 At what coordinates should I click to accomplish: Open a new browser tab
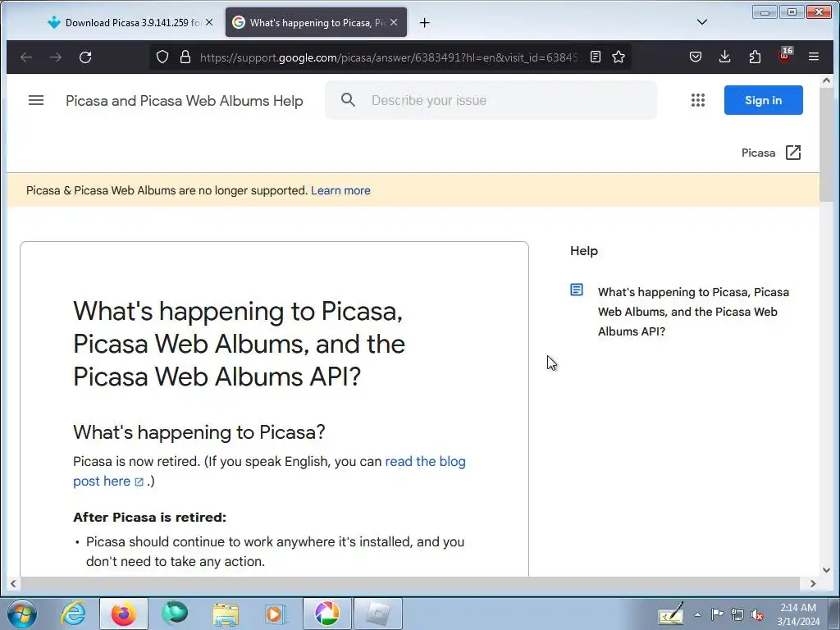[424, 22]
